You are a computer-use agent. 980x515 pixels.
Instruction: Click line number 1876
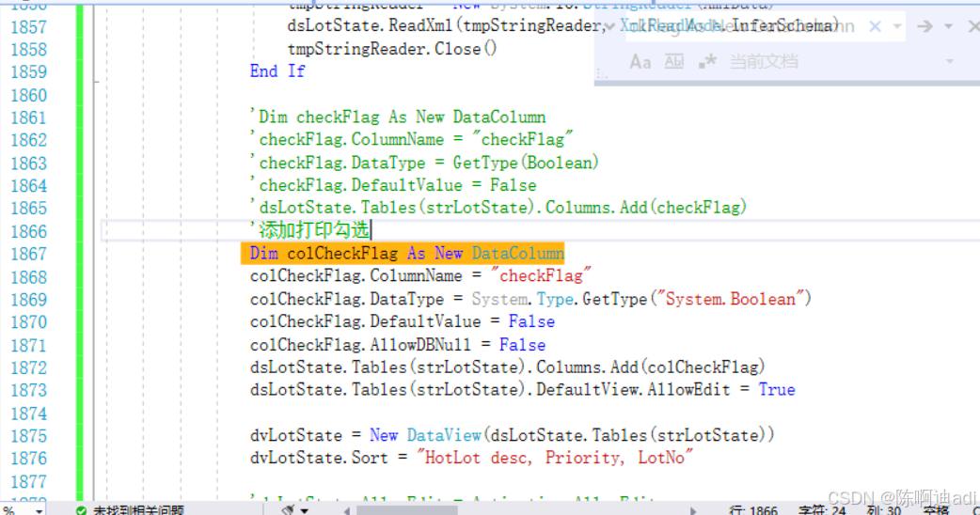29,459
